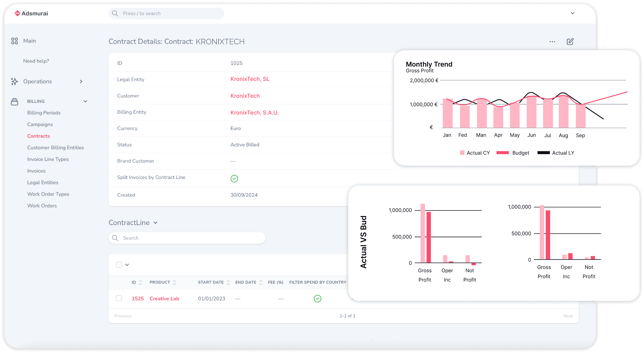Click the Status value Active Billed
644x353 pixels.
click(245, 145)
